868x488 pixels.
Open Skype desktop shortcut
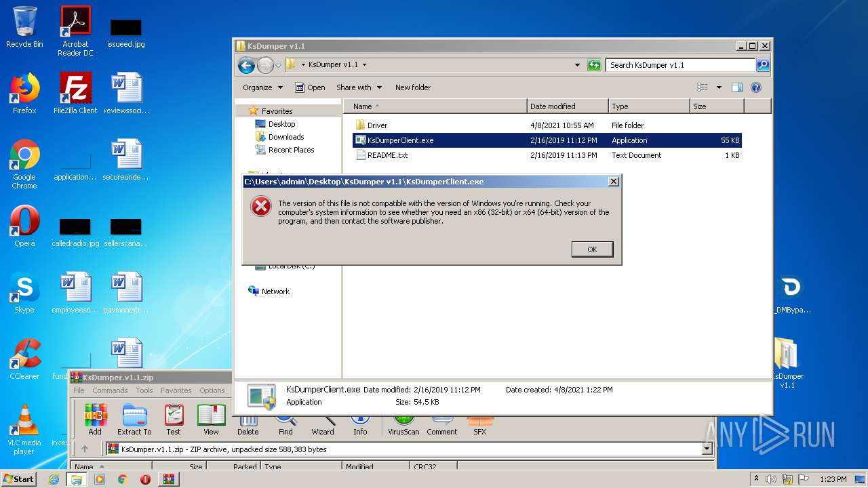click(x=24, y=293)
